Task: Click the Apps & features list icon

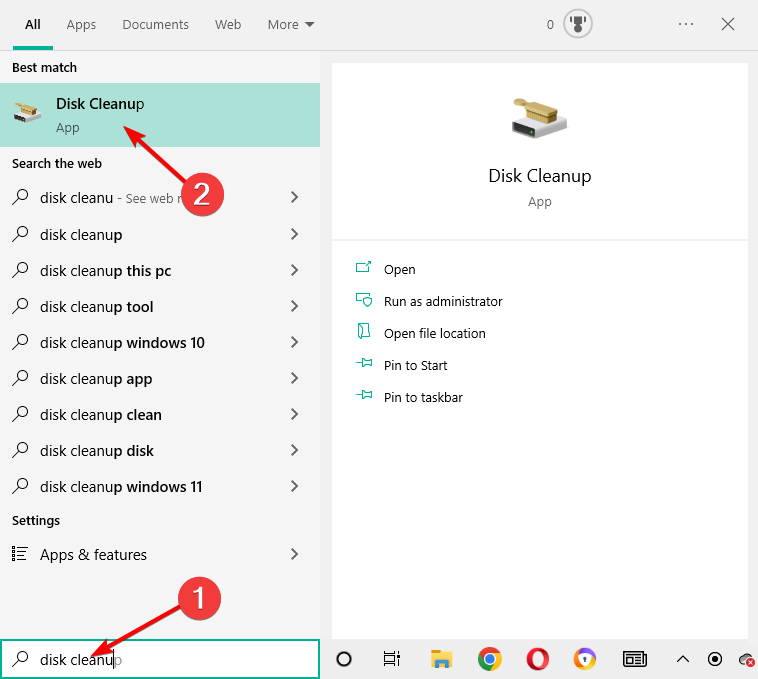Action: pos(19,554)
